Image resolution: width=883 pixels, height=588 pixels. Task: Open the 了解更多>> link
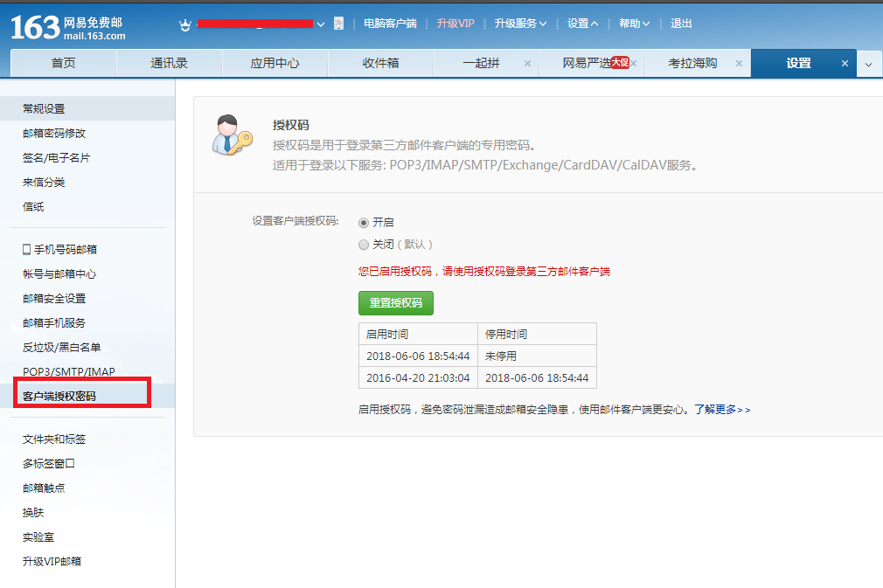[x=722, y=410]
